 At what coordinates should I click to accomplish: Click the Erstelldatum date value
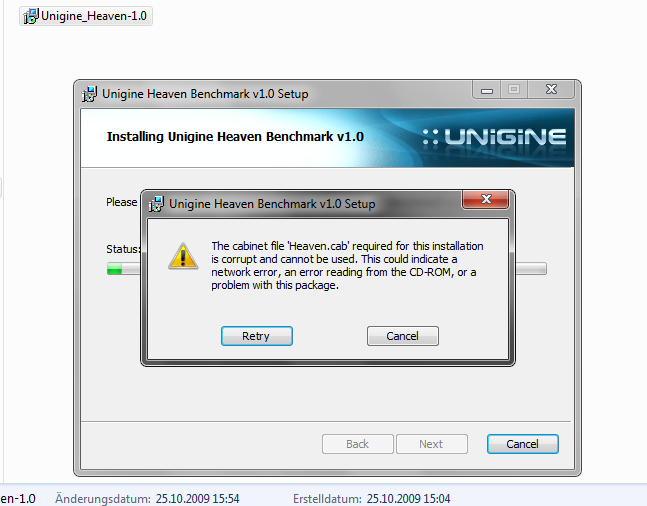(x=408, y=499)
